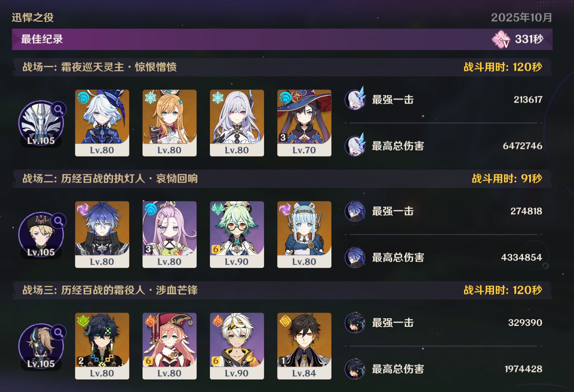Click avatar beside 最高总伤害 1974428
Viewport: 574px width, 392px height.
pos(355,369)
